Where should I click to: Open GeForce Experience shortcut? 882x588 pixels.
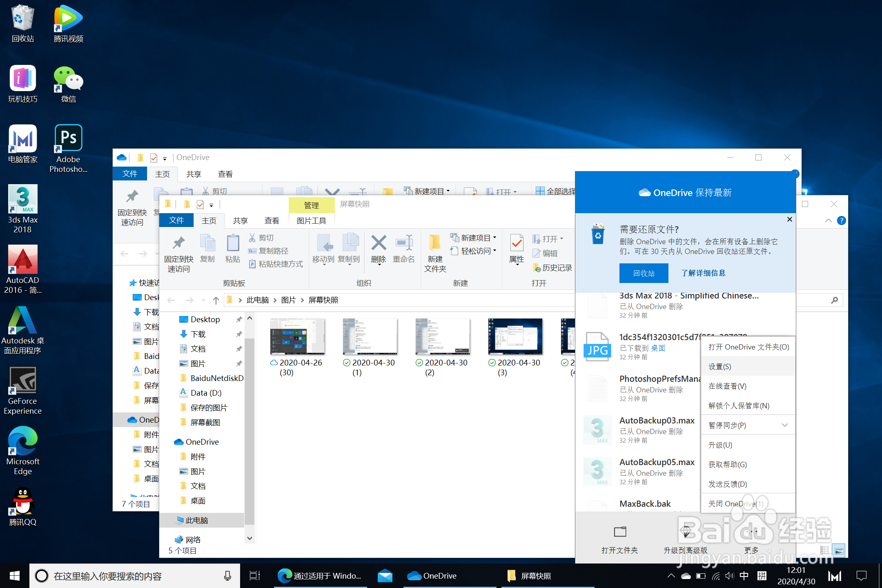tap(23, 390)
